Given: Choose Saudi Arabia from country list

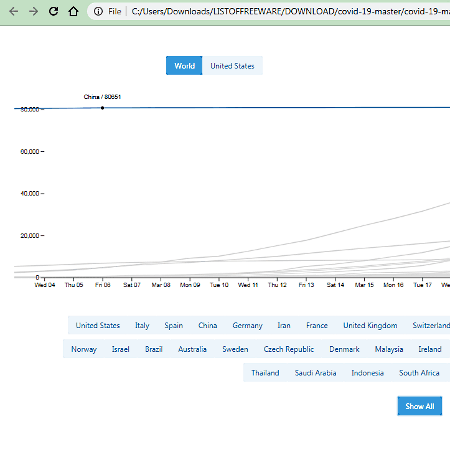Looking at the screenshot, I should click(x=315, y=373).
